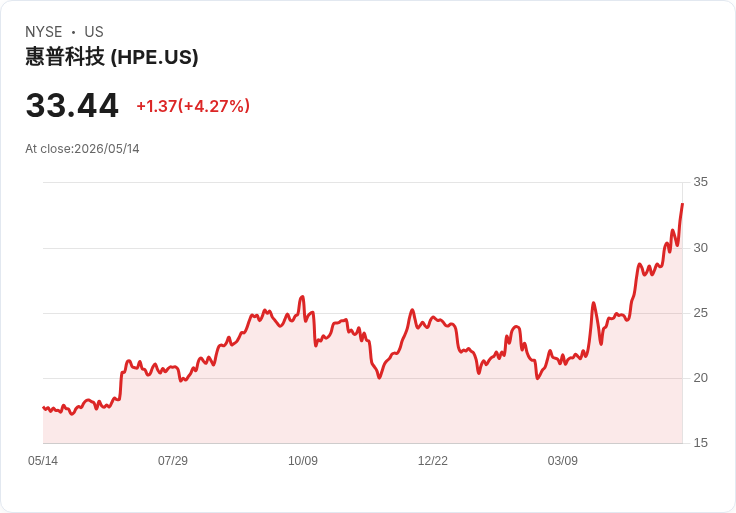Select the 10/09 date axis label
This screenshot has height=513, width=736.
point(303,460)
